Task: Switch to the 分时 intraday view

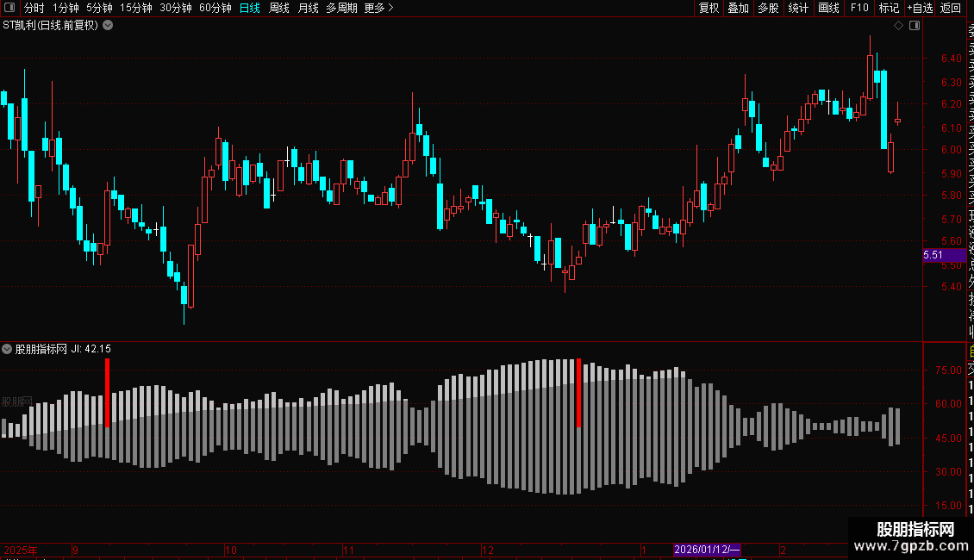Action: pos(34,8)
